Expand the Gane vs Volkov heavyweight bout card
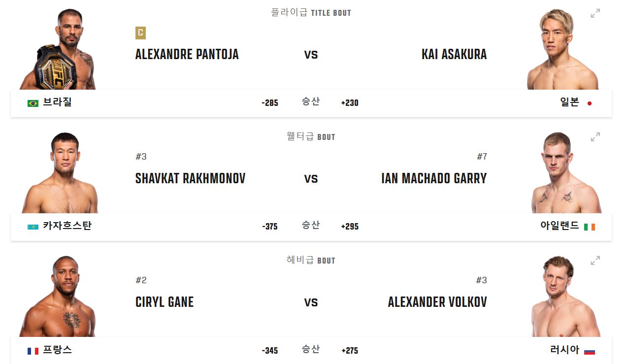The image size is (628, 364). coord(595,261)
